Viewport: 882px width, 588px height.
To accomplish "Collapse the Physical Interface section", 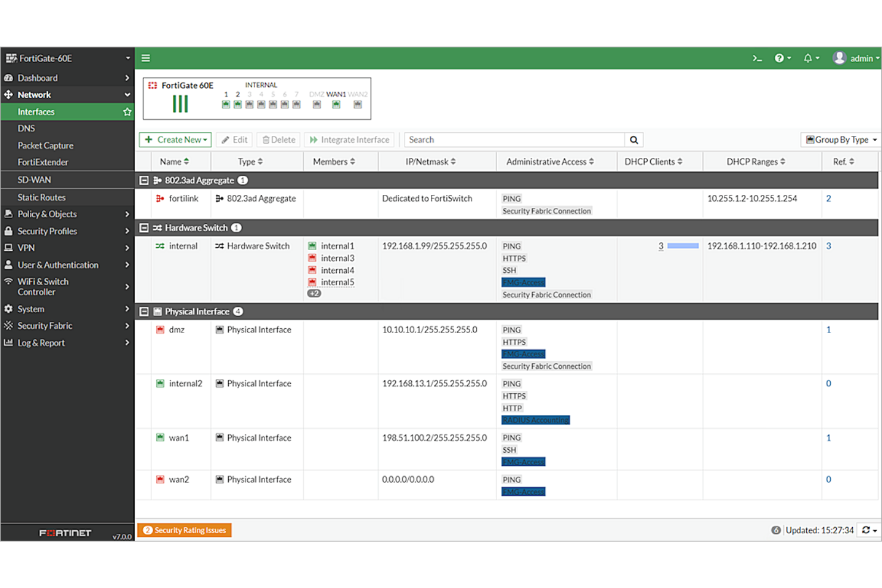I will (x=144, y=311).
